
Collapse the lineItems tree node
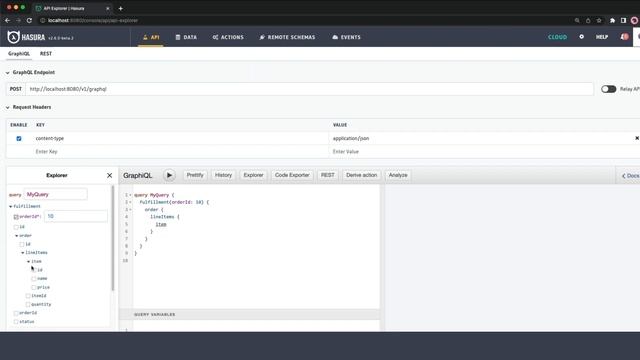(x=23, y=253)
